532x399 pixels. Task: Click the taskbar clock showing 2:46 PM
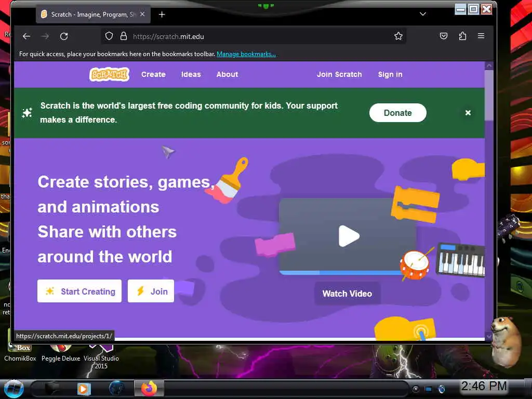(x=484, y=386)
